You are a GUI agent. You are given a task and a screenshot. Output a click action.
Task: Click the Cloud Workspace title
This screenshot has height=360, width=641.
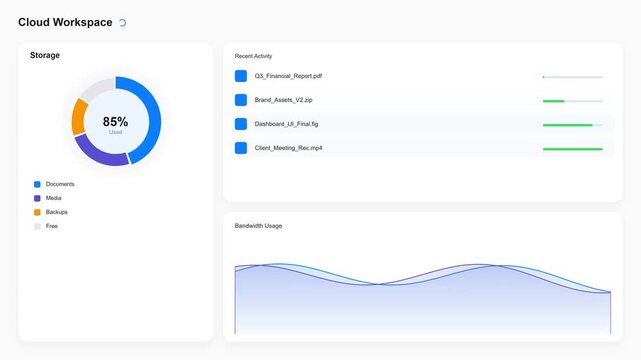(65, 22)
